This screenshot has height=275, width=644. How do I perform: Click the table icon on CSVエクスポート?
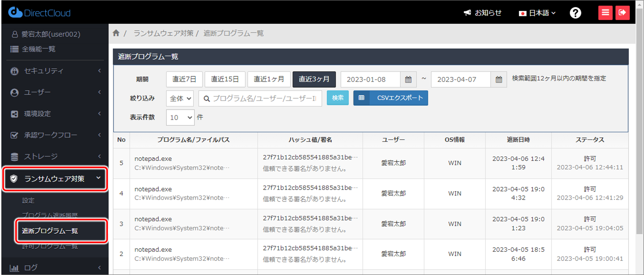click(361, 98)
